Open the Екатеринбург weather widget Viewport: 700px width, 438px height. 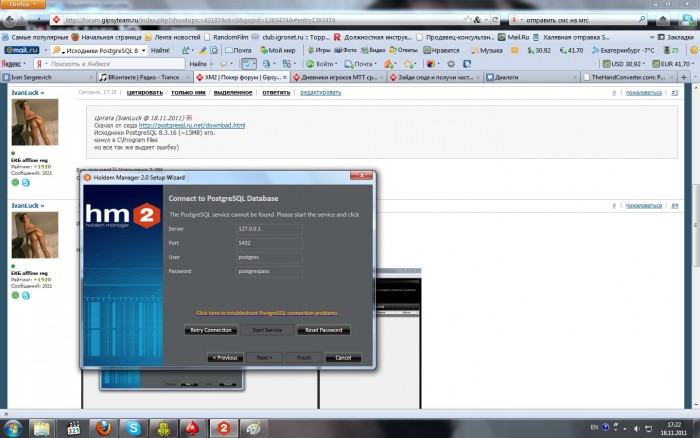click(623, 50)
